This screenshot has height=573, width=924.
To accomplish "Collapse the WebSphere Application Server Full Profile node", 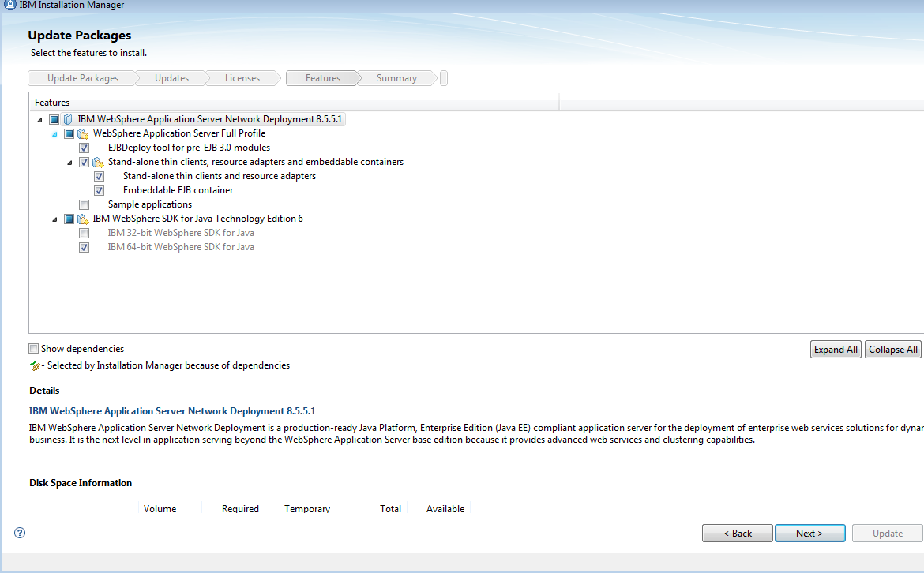I will click(x=54, y=134).
